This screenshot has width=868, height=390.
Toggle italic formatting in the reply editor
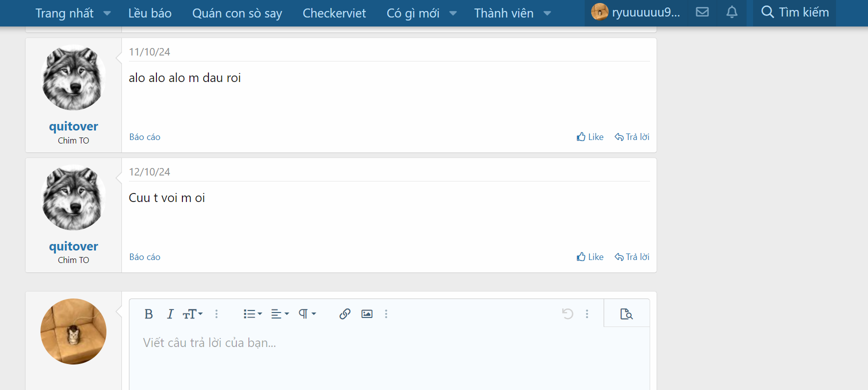pos(170,314)
